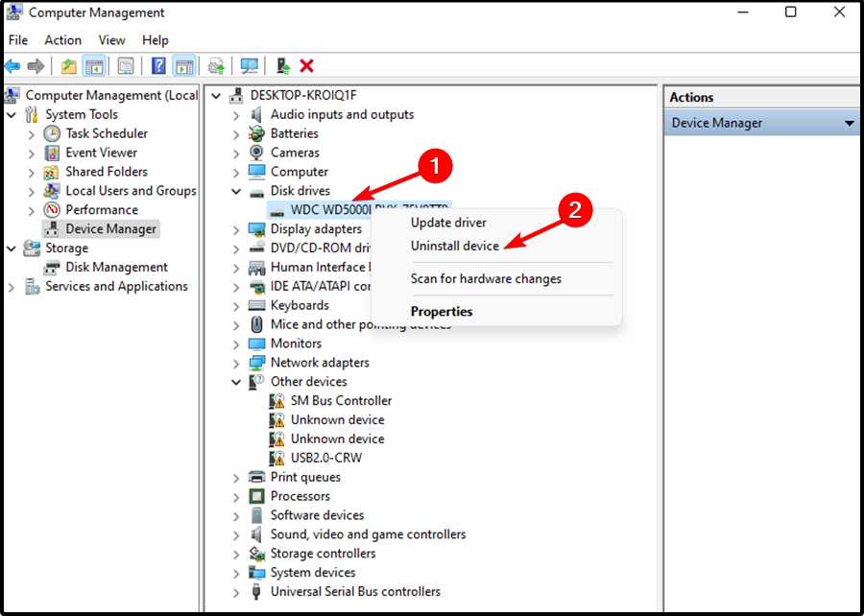
Task: Expand the Monitors node
Action: [236, 344]
